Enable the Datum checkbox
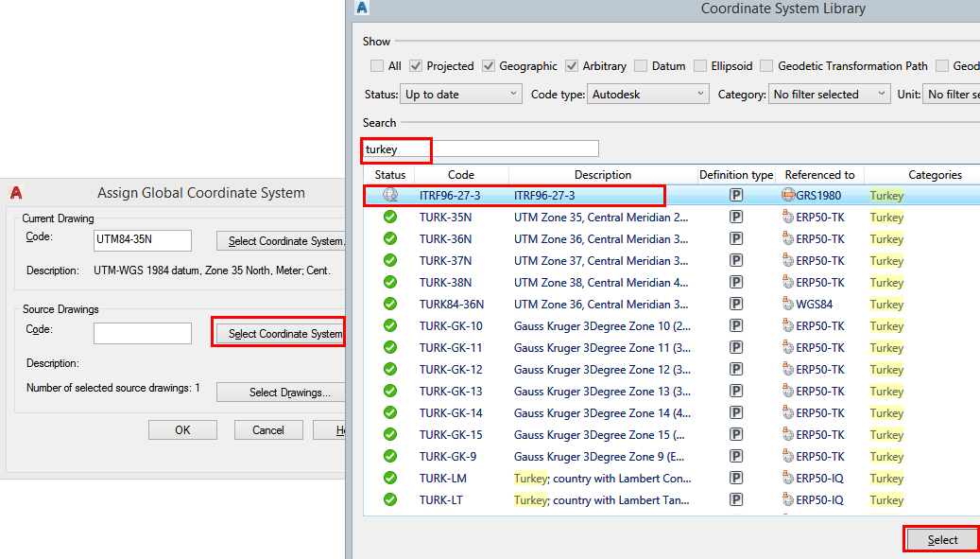This screenshot has width=980, height=559. 641,65
